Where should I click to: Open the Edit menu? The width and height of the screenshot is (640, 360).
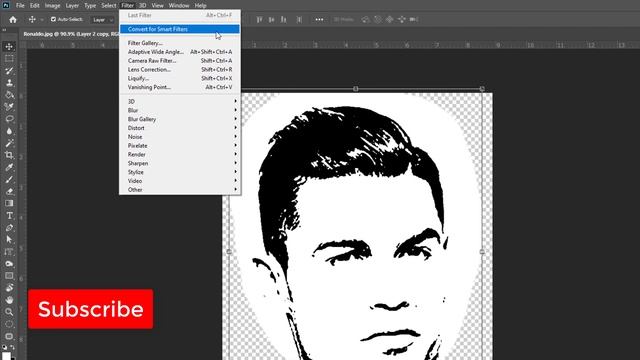tap(35, 5)
